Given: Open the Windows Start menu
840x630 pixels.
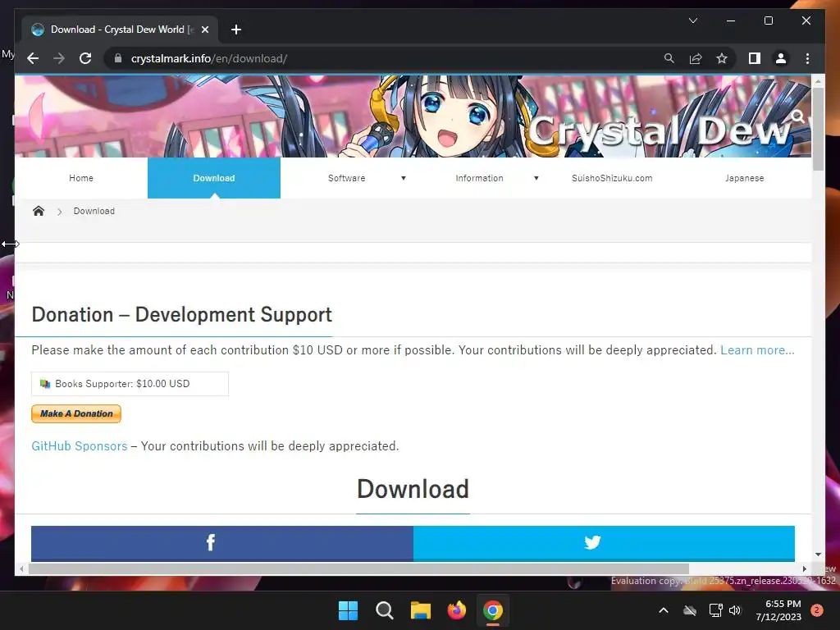Looking at the screenshot, I should pyautogui.click(x=348, y=610).
